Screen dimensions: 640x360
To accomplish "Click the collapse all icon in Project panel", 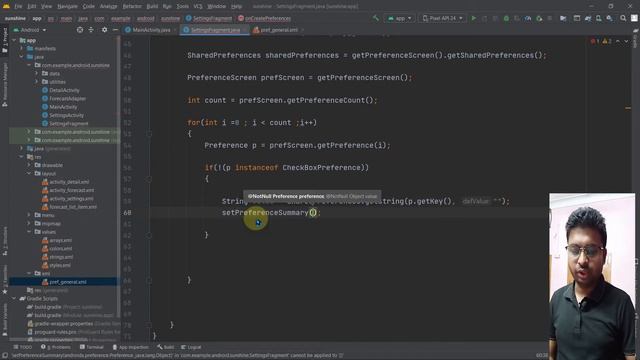I will 91,30.
